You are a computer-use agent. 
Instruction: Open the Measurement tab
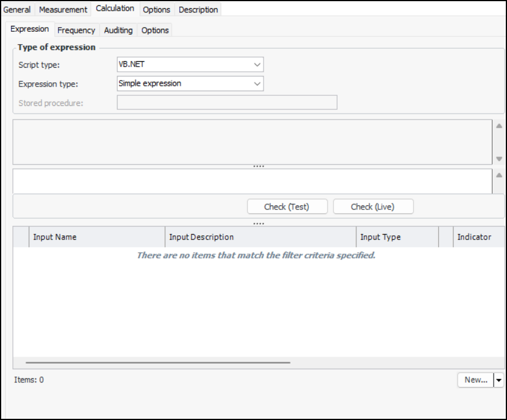[63, 9]
